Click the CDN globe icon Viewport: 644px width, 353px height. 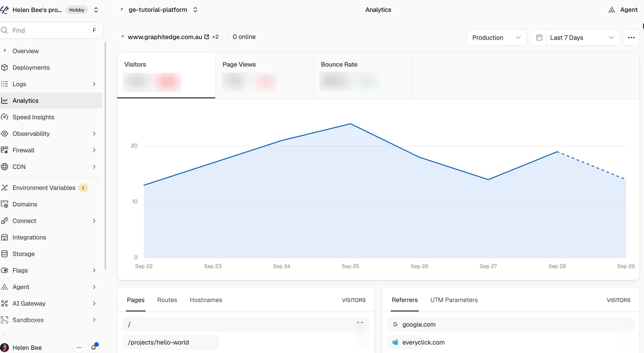[x=4, y=167]
